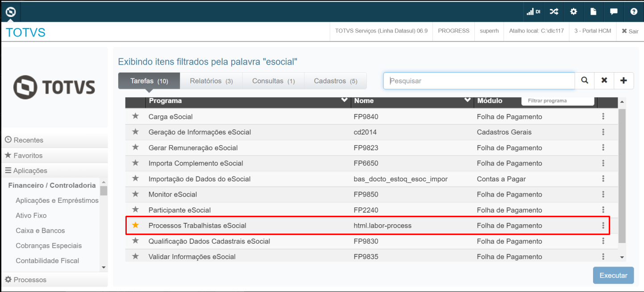The height and width of the screenshot is (292, 644).
Task: Switch to the Cadastros (5) tab
Action: pyautogui.click(x=336, y=81)
